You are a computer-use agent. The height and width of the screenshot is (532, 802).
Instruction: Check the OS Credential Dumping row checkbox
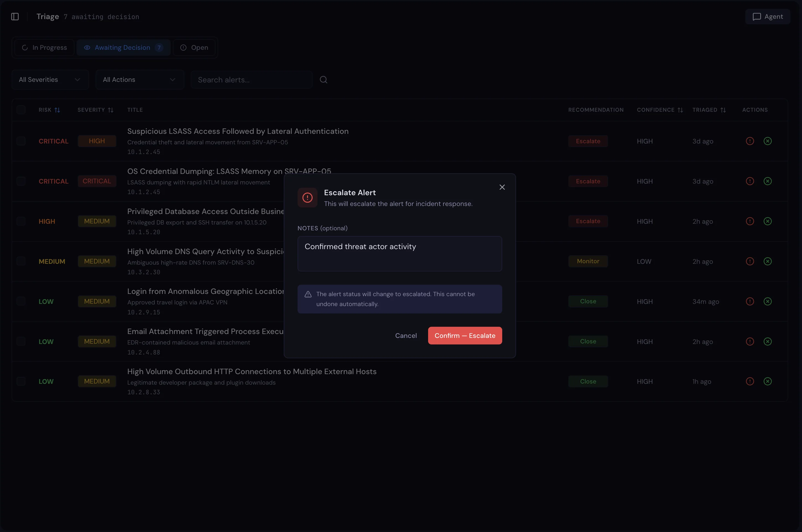(x=21, y=181)
